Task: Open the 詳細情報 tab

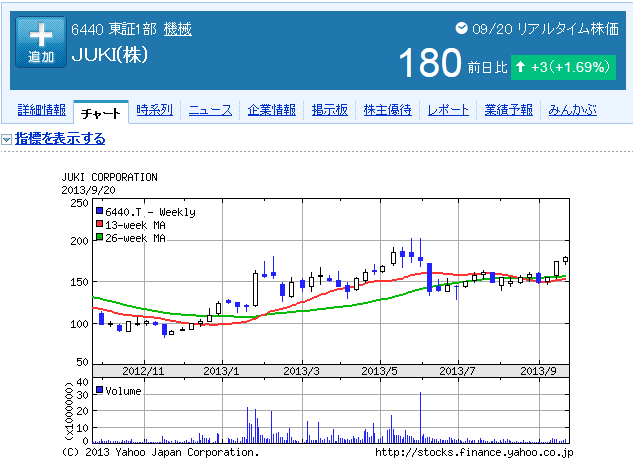Action: pos(42,110)
